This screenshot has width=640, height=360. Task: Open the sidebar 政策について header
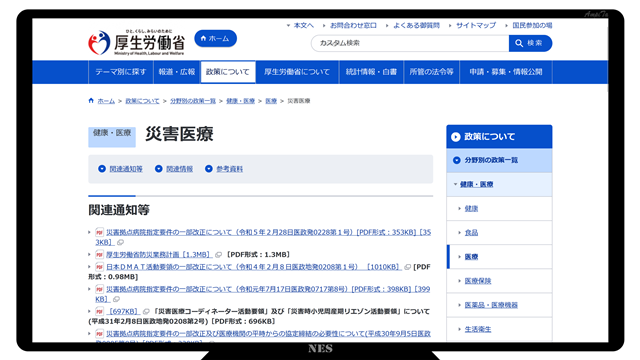click(499, 137)
